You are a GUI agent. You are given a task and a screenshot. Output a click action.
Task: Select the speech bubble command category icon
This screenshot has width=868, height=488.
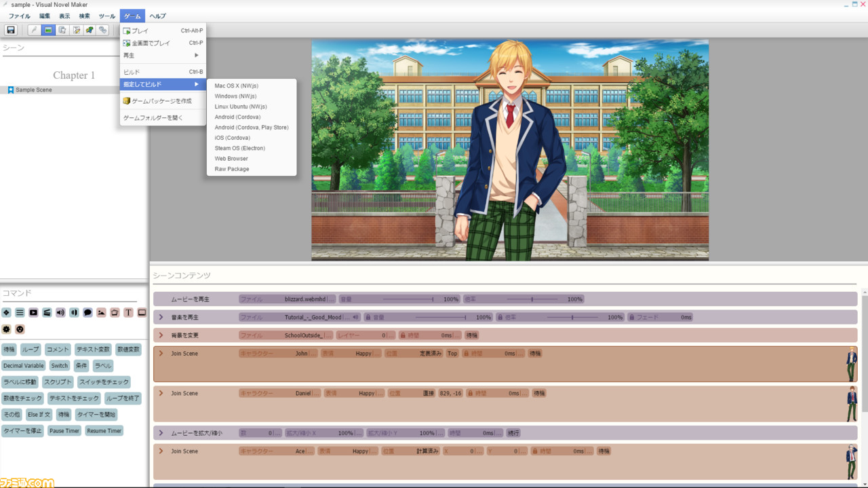click(x=87, y=312)
